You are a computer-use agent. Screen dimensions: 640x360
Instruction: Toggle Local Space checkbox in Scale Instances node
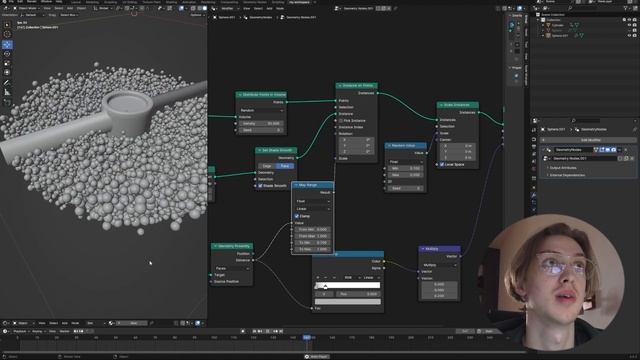[x=442, y=164]
